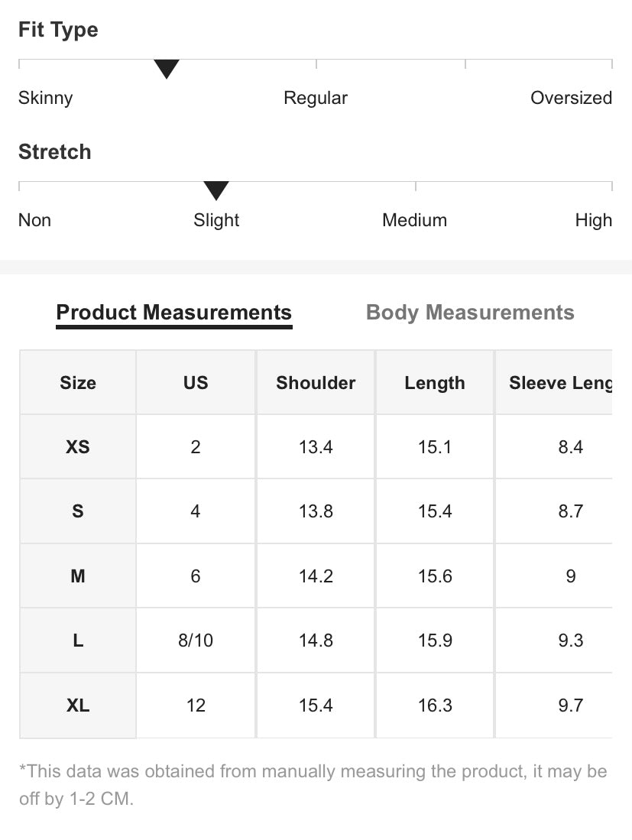Click the Medium stretch label
The width and height of the screenshot is (632, 840).
click(414, 220)
